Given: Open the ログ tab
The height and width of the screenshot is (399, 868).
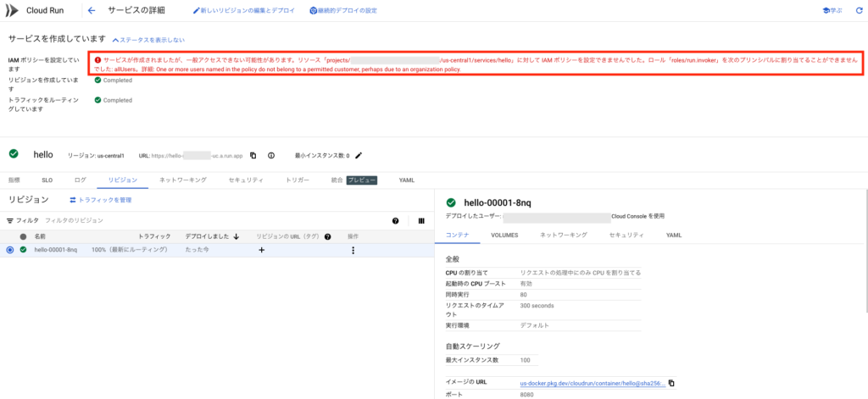Looking at the screenshot, I should [x=81, y=180].
